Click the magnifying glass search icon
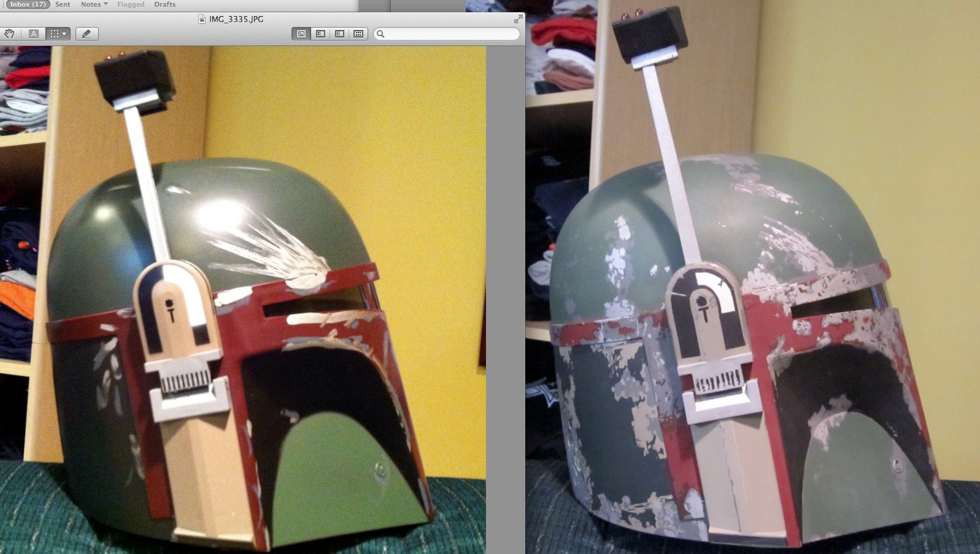 point(380,34)
